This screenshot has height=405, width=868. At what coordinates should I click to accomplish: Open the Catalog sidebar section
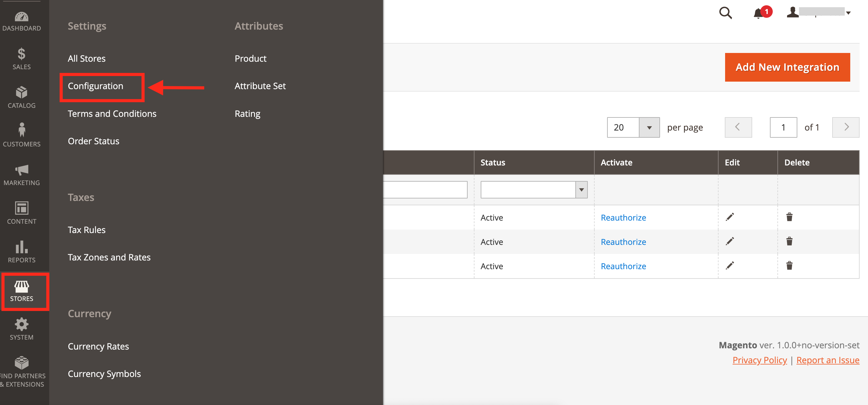click(x=21, y=98)
